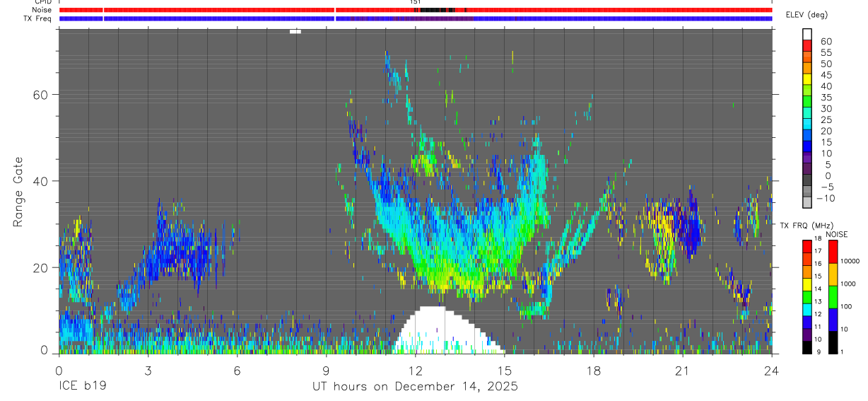
Task: Click the 'NOISE' colorbar title
Action: click(x=836, y=234)
